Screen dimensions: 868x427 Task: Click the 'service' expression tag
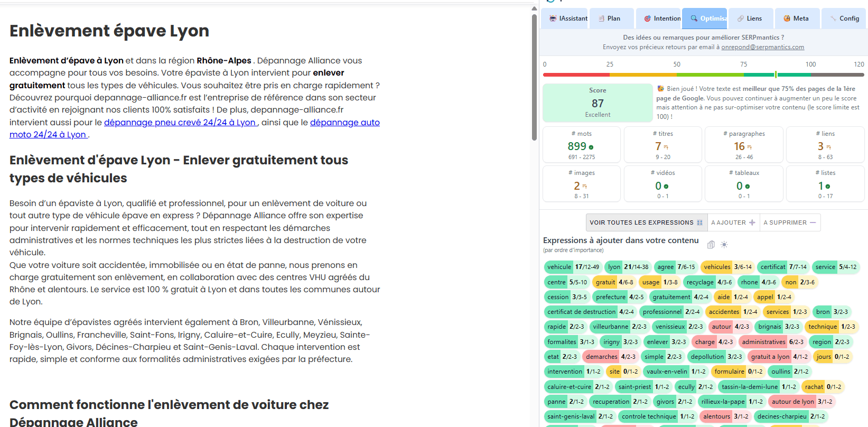pyautogui.click(x=835, y=267)
